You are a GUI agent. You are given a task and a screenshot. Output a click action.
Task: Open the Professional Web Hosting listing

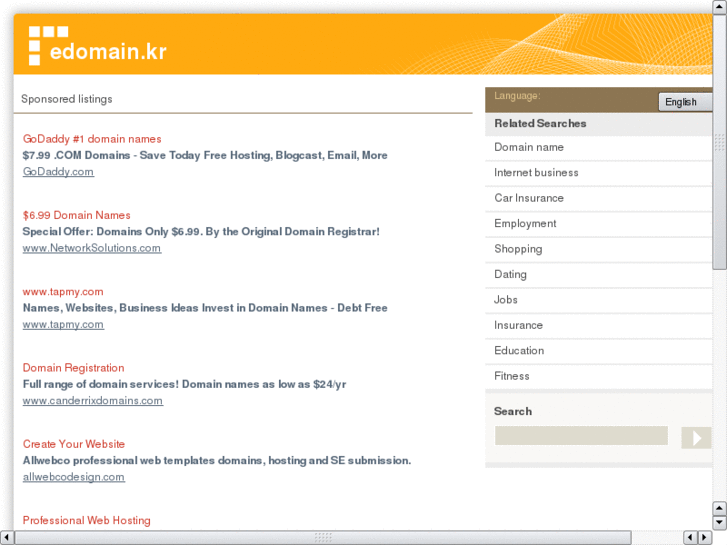point(87,520)
